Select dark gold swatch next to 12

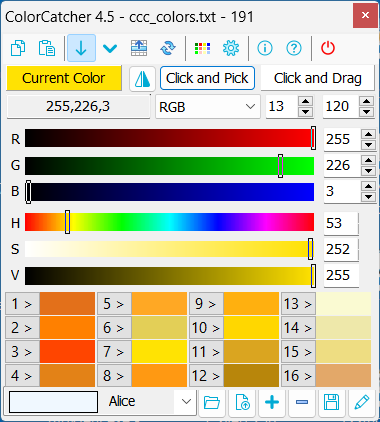(x=251, y=376)
